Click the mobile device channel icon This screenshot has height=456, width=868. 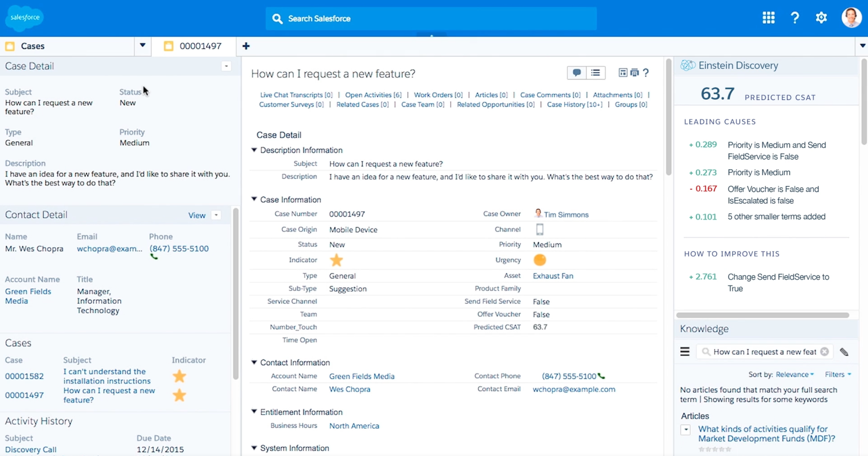point(540,230)
